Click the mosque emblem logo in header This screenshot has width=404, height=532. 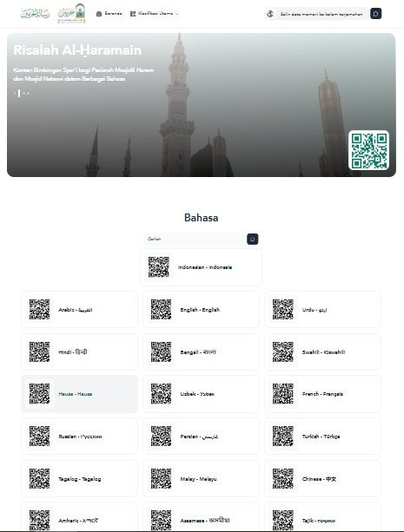point(72,13)
